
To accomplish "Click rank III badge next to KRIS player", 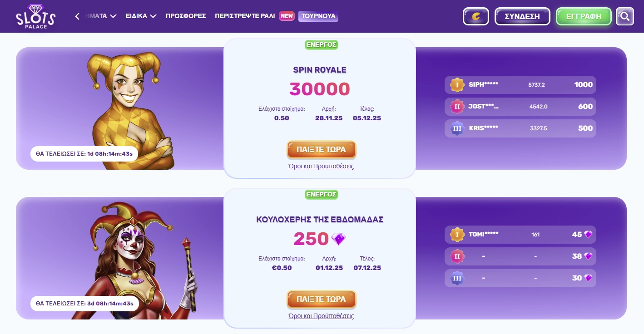I will [456, 128].
